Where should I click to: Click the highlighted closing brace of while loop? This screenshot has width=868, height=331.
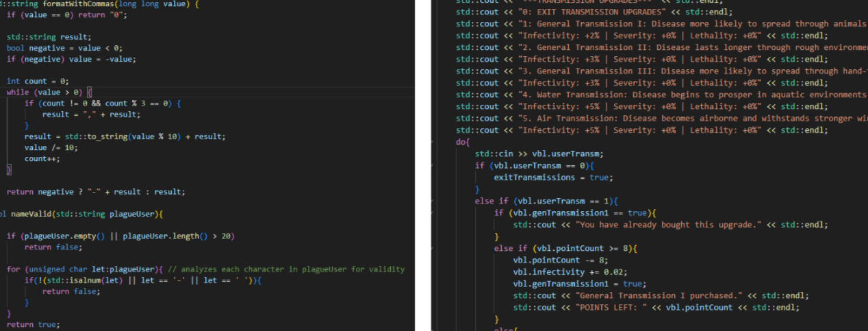tap(9, 169)
